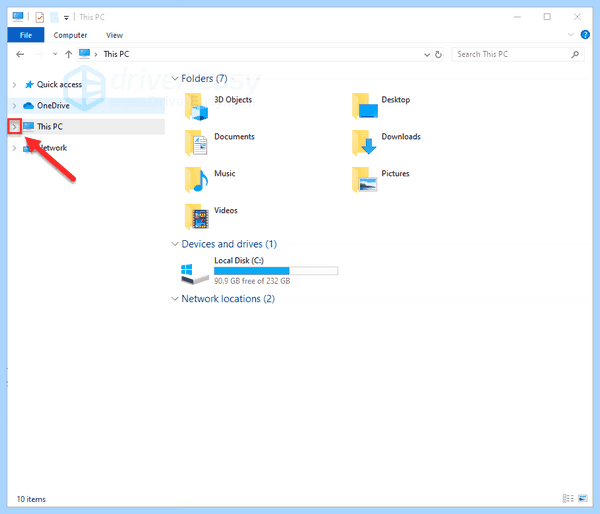Open the View ribbon tab
600x514 pixels.
[x=114, y=35]
